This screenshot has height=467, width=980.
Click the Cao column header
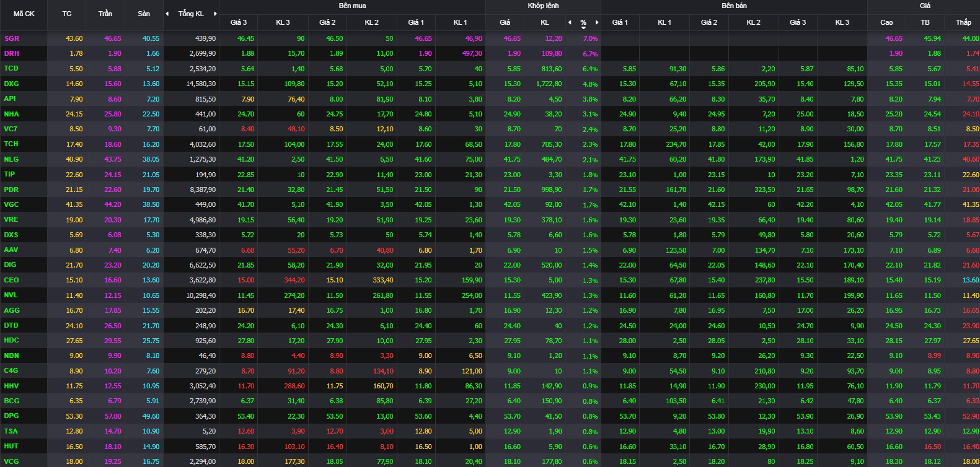(x=886, y=22)
